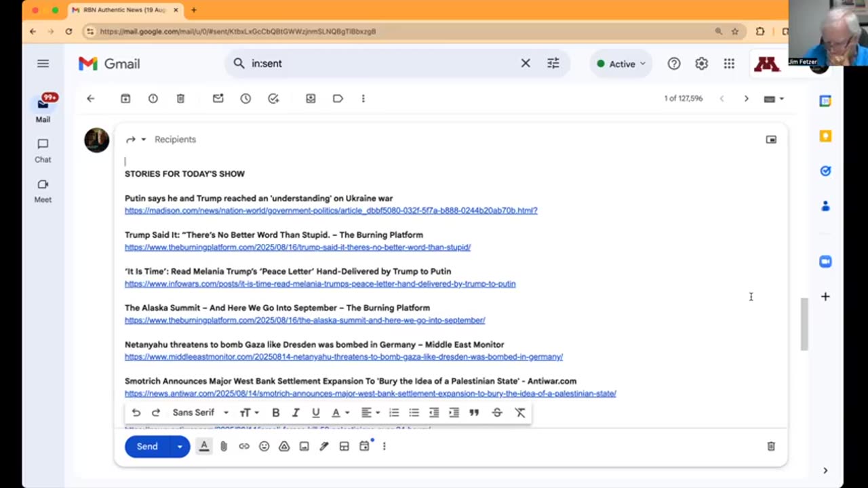Open Mail in the left sidebar

coord(43,108)
